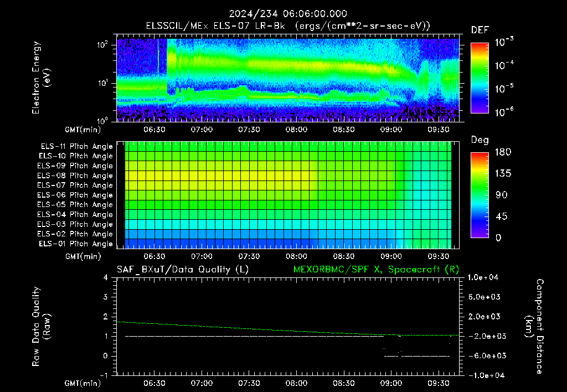Click 08:30 time label under data quality plot
The height and width of the screenshot is (392, 567).
(x=343, y=383)
